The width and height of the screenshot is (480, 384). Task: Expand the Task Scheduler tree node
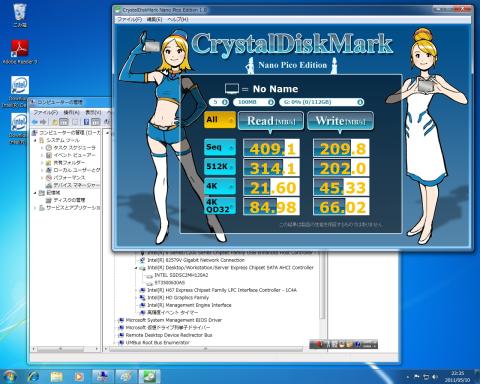[42, 148]
